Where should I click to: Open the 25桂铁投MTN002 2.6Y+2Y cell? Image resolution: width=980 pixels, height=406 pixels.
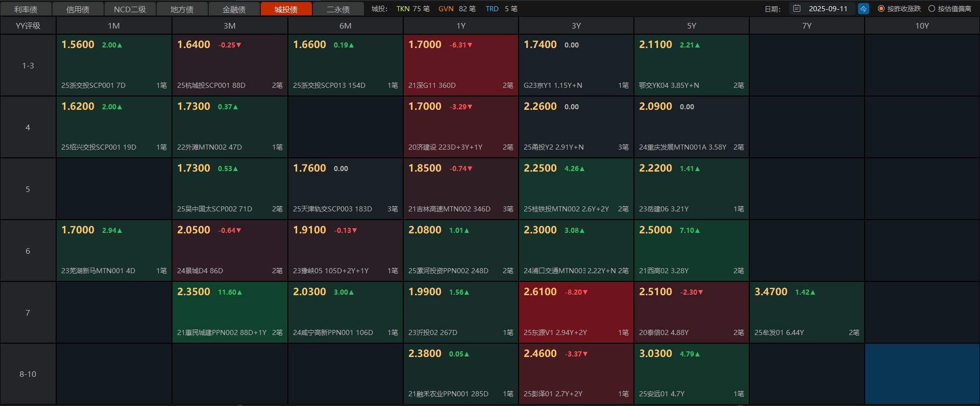[576, 189]
